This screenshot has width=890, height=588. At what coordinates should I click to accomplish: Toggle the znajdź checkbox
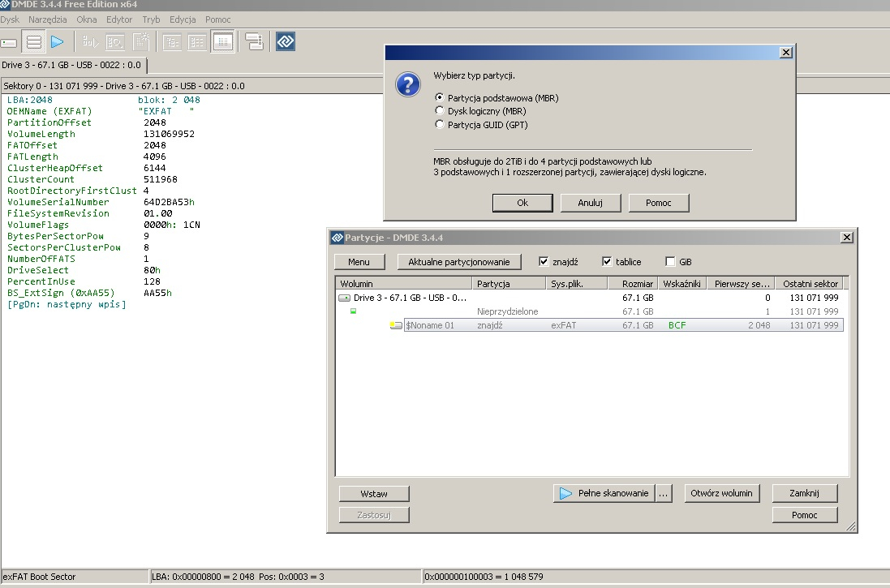(x=544, y=262)
